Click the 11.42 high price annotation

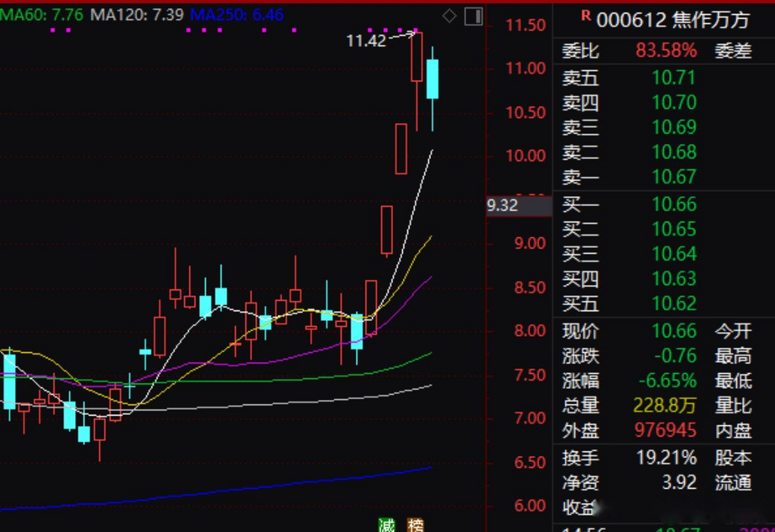(x=366, y=41)
